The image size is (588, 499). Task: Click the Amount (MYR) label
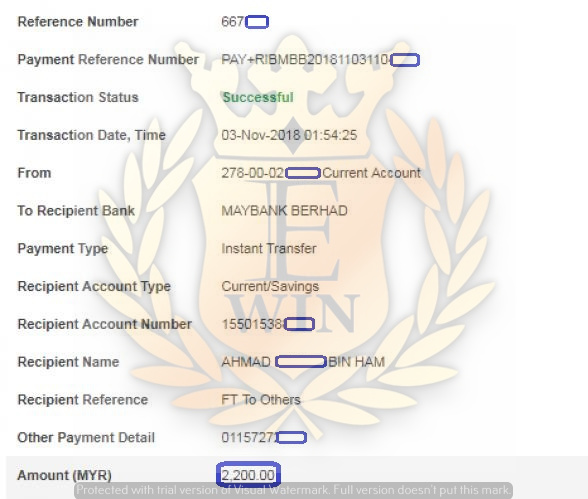pos(64,475)
